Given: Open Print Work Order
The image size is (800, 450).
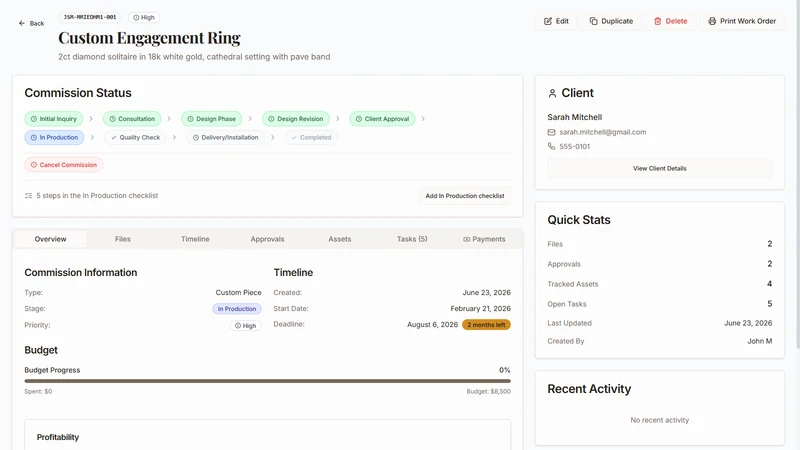Looking at the screenshot, I should (x=742, y=21).
